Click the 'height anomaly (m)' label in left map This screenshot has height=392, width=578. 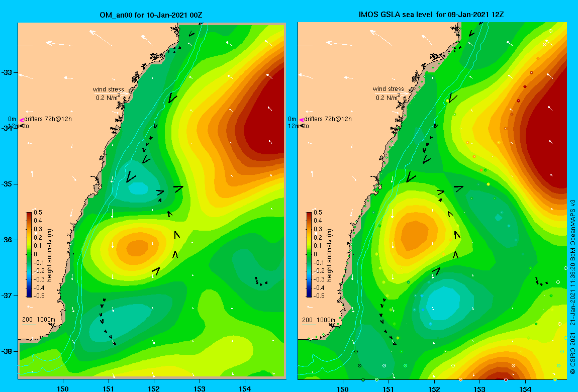pos(49,255)
